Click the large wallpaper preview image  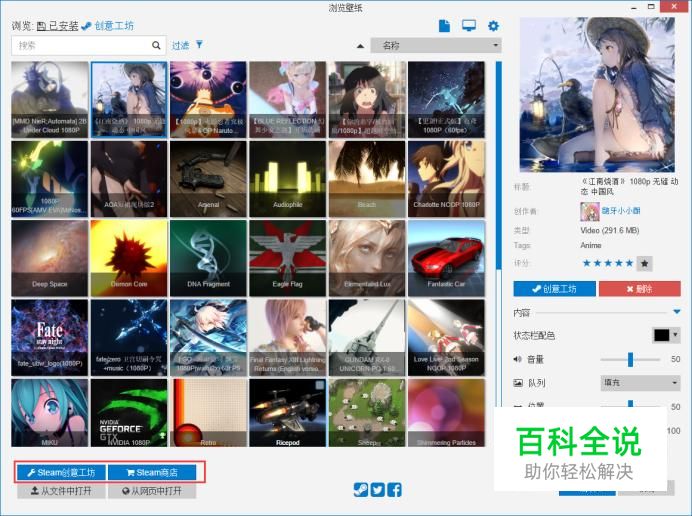tap(597, 94)
